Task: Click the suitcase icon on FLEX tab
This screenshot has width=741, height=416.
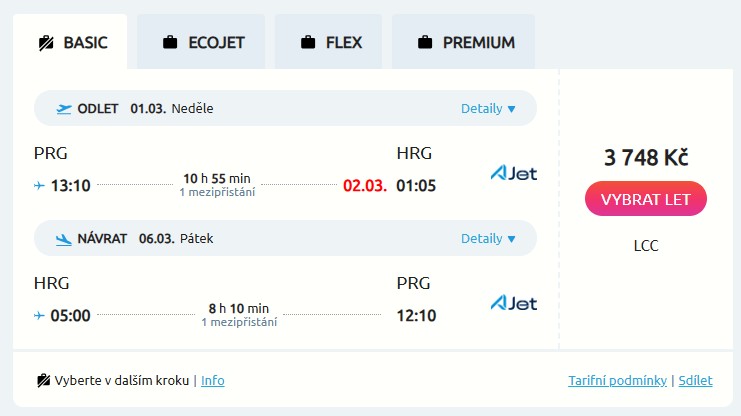Action: click(308, 42)
